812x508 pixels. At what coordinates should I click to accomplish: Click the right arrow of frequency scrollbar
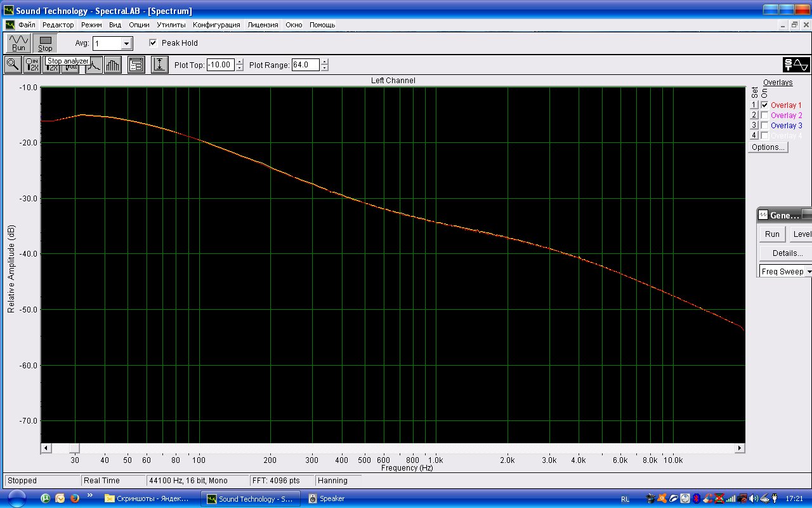(x=740, y=448)
